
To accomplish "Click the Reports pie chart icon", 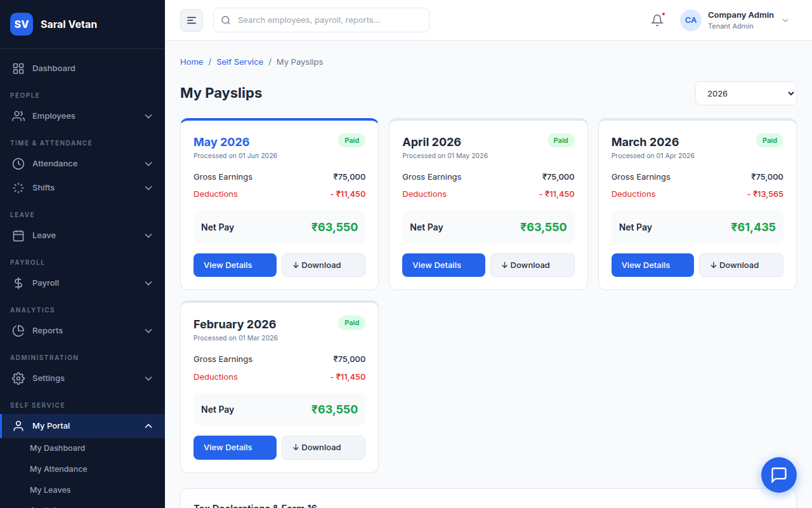I will tap(18, 331).
